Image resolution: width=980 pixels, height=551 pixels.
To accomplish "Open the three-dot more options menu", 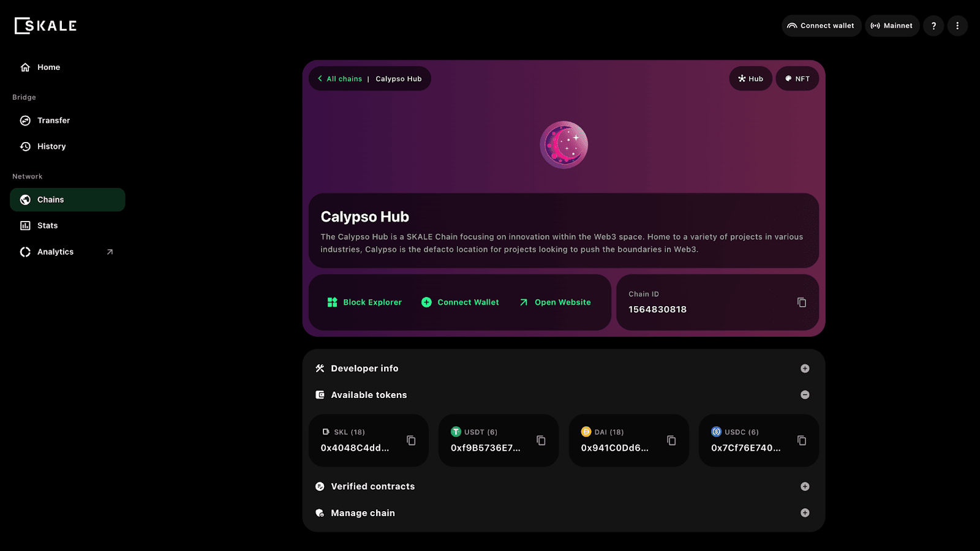I will (957, 26).
